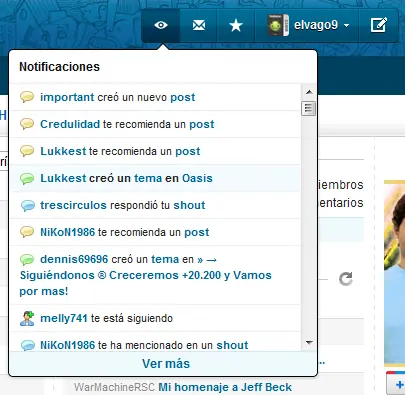Viewport: 405px width, 395px height.
Task: Click the notifications scrollbar down arrow
Action: [x=309, y=343]
